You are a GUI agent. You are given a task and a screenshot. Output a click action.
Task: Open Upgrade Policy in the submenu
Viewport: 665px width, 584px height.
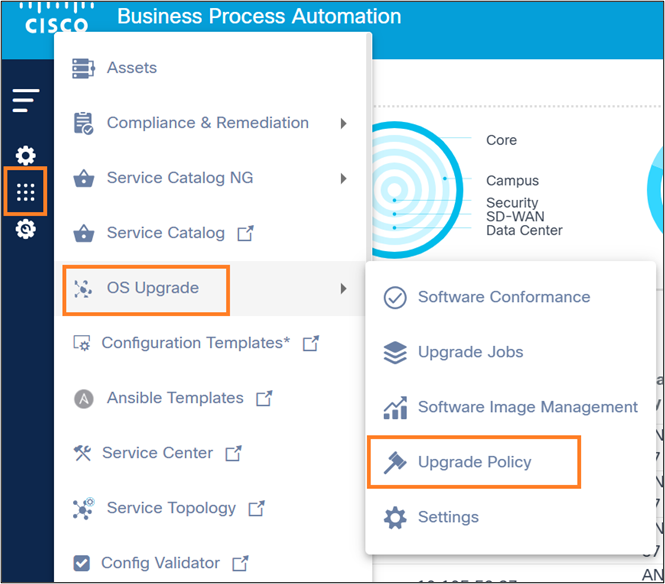[474, 462]
